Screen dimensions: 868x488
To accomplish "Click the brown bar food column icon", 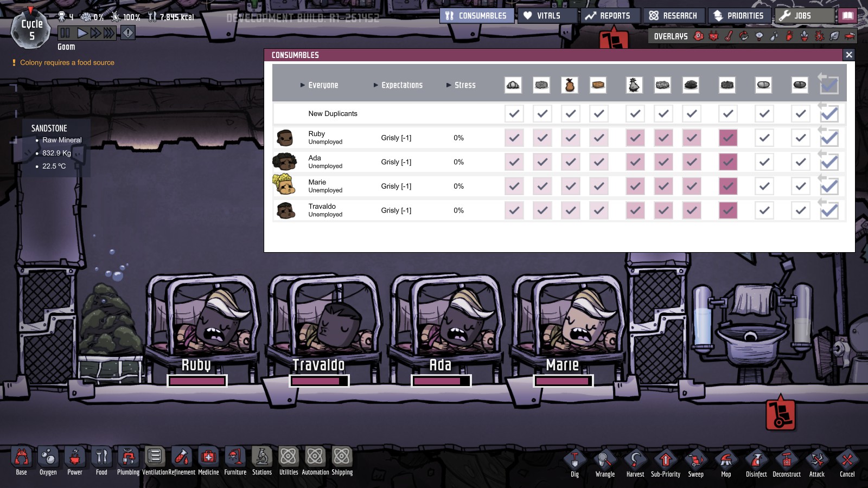I will pyautogui.click(x=598, y=85).
